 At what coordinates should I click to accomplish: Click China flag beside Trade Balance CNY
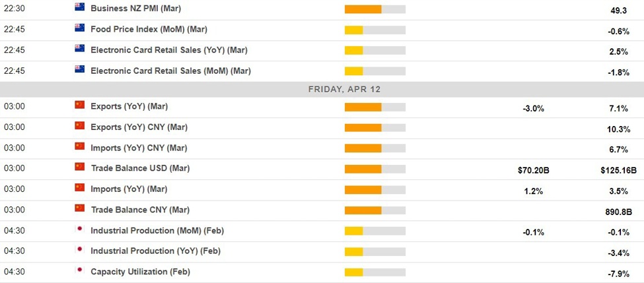click(79, 209)
